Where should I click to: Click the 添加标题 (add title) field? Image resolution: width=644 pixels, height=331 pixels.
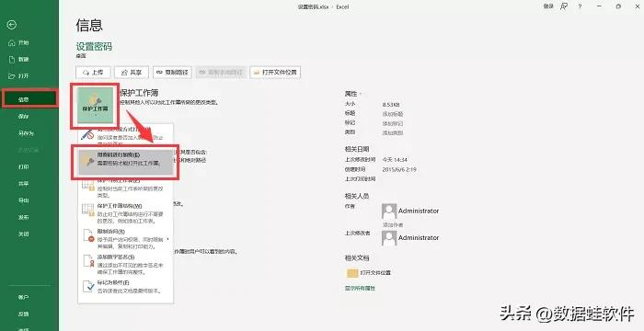point(393,114)
